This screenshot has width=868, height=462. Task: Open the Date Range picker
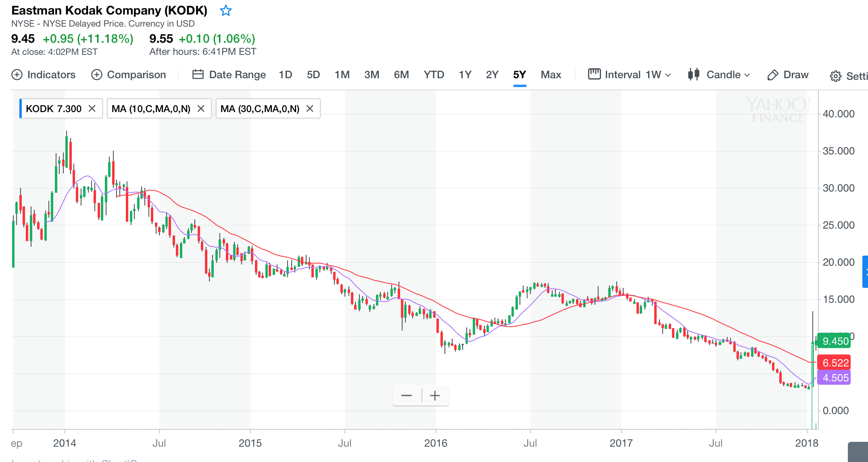click(x=229, y=75)
